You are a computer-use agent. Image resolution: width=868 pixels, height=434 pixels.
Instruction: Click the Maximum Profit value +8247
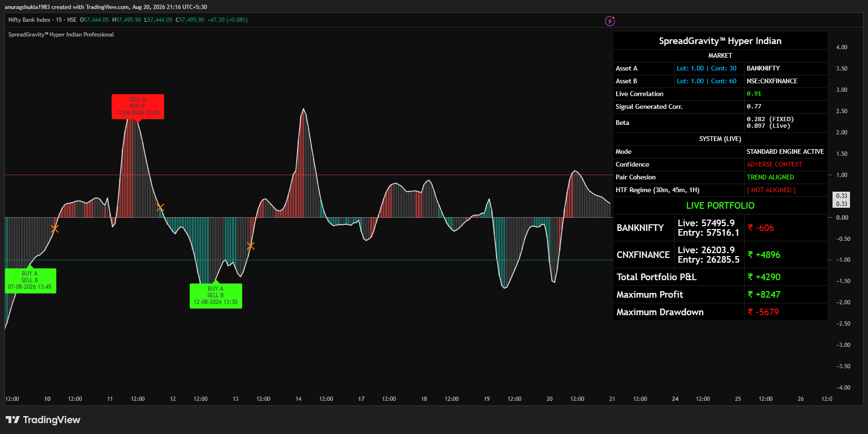(764, 294)
